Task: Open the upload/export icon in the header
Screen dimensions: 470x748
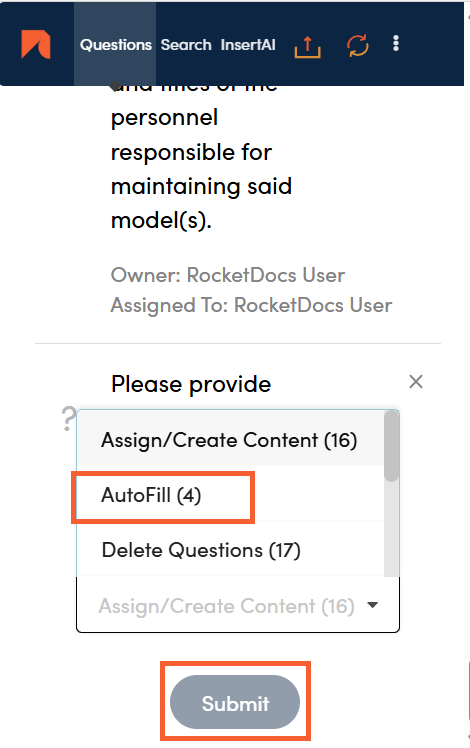Action: [307, 46]
